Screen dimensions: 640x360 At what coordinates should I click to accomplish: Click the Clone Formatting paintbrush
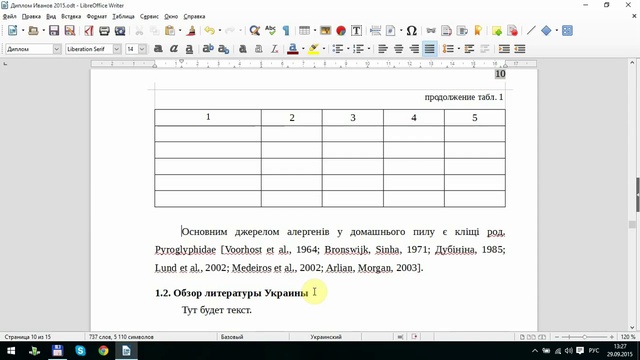(x=191, y=31)
